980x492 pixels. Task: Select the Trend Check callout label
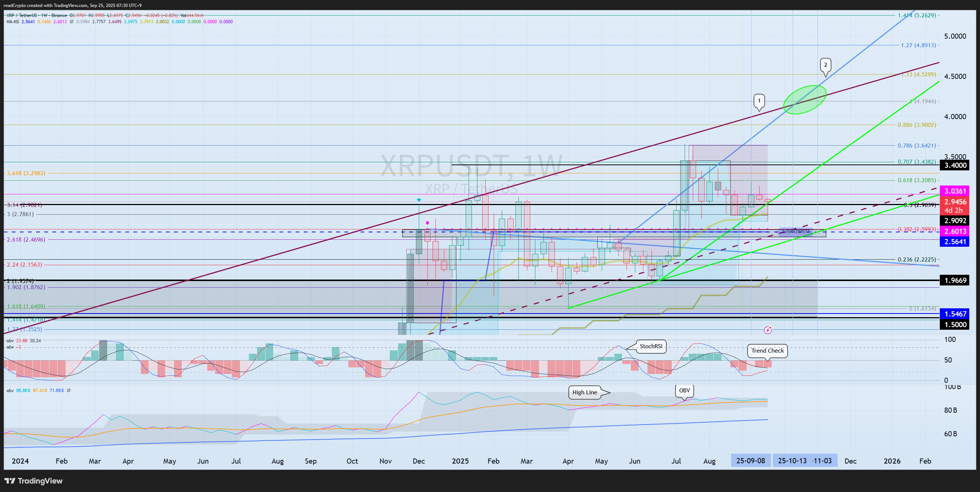tap(767, 351)
